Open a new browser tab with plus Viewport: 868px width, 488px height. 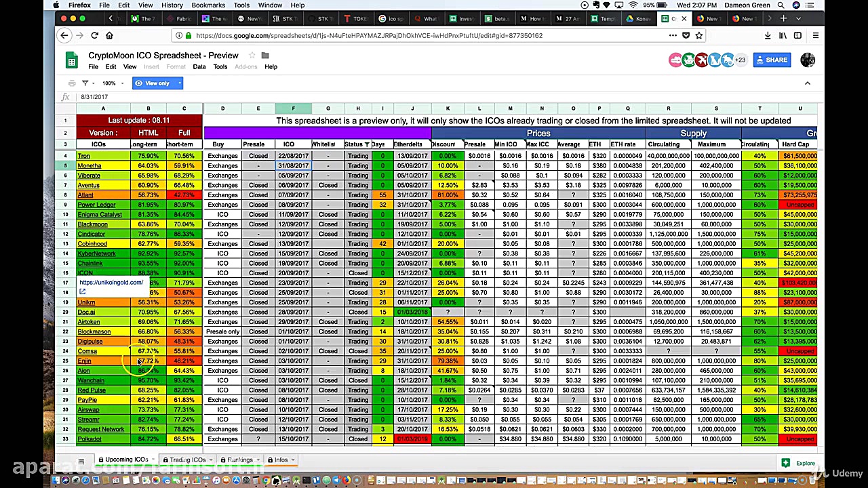783,18
